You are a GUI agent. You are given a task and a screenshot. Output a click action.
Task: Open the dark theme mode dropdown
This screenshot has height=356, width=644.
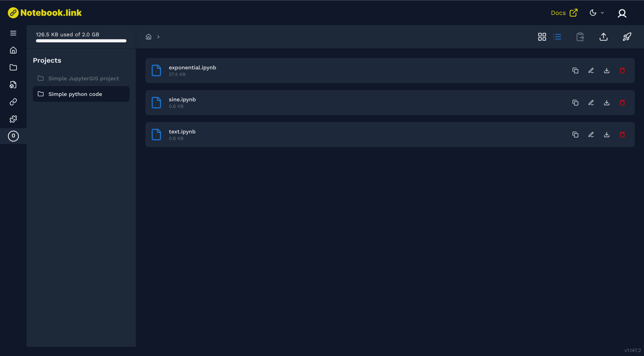[597, 13]
